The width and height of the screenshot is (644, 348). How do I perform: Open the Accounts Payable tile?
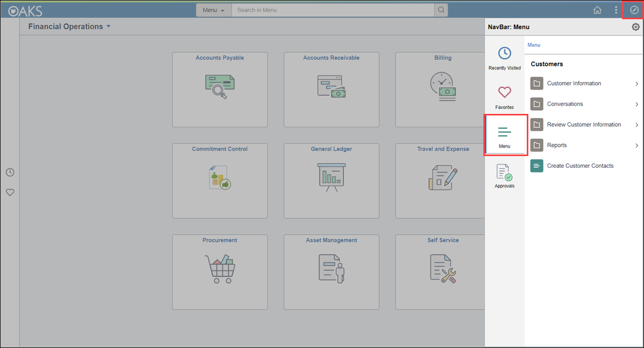219,90
